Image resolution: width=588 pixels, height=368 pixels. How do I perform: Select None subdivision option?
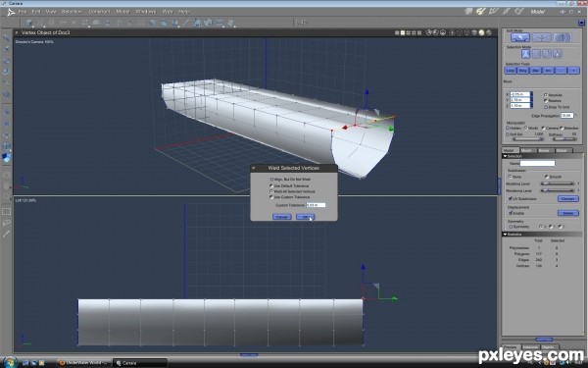tap(510, 177)
